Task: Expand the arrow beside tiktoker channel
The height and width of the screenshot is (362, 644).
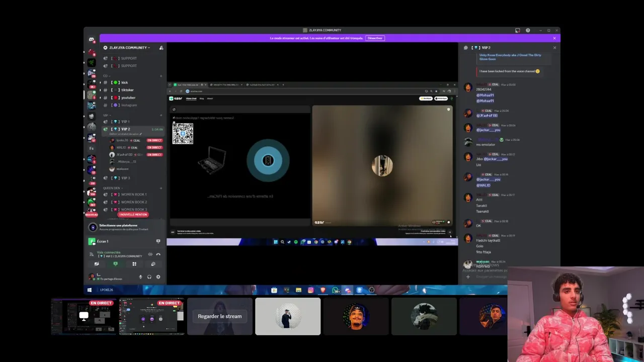Action: [x=100, y=90]
